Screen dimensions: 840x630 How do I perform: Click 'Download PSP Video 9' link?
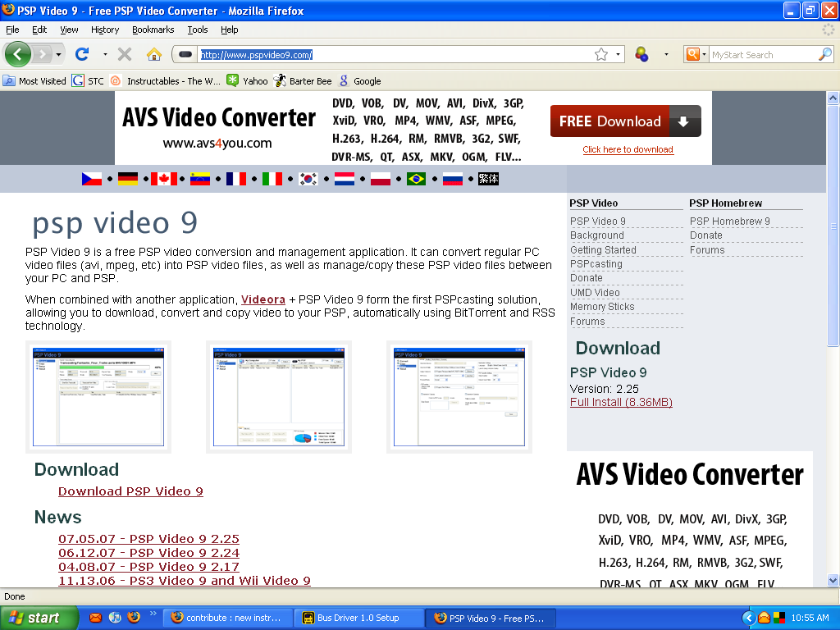[130, 491]
